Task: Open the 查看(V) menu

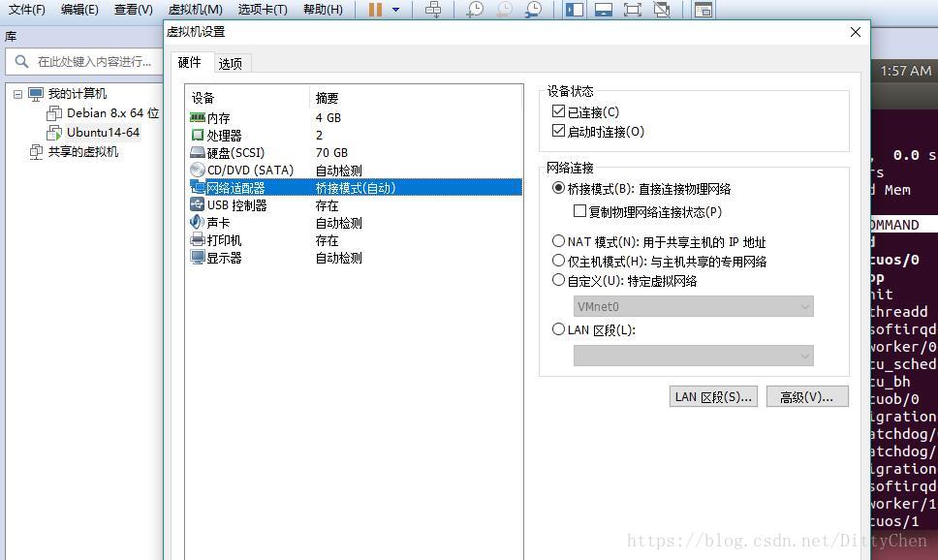Action: click(134, 10)
